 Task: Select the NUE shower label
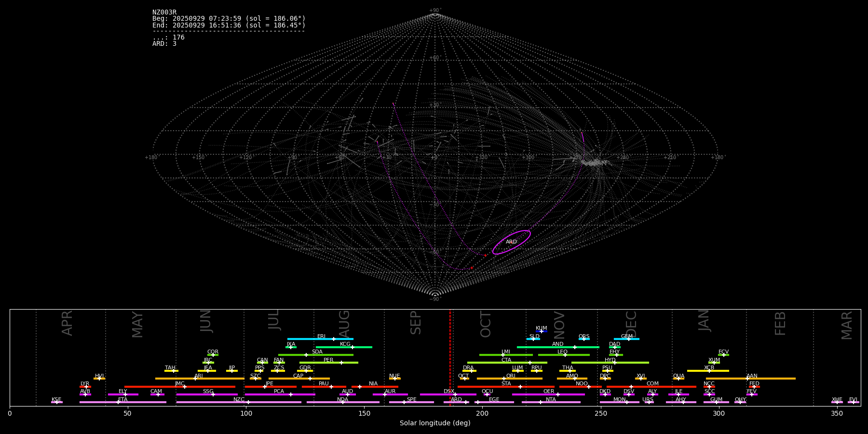(394, 376)
